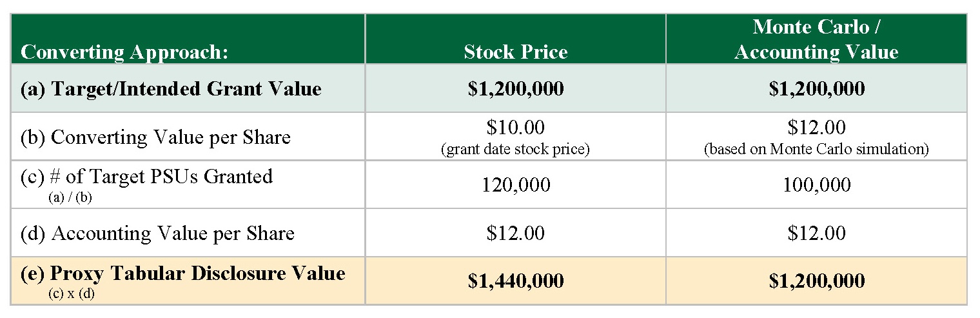Select the "Stock Price" column header

515,52
